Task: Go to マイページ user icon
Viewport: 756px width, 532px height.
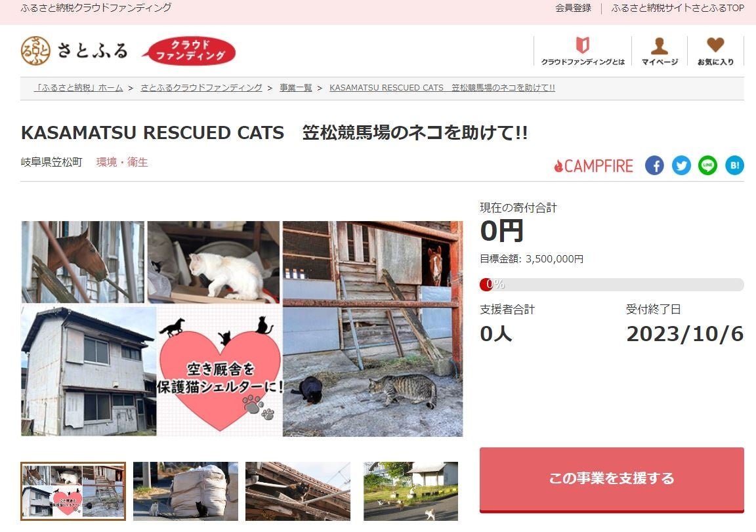Action: [x=660, y=51]
